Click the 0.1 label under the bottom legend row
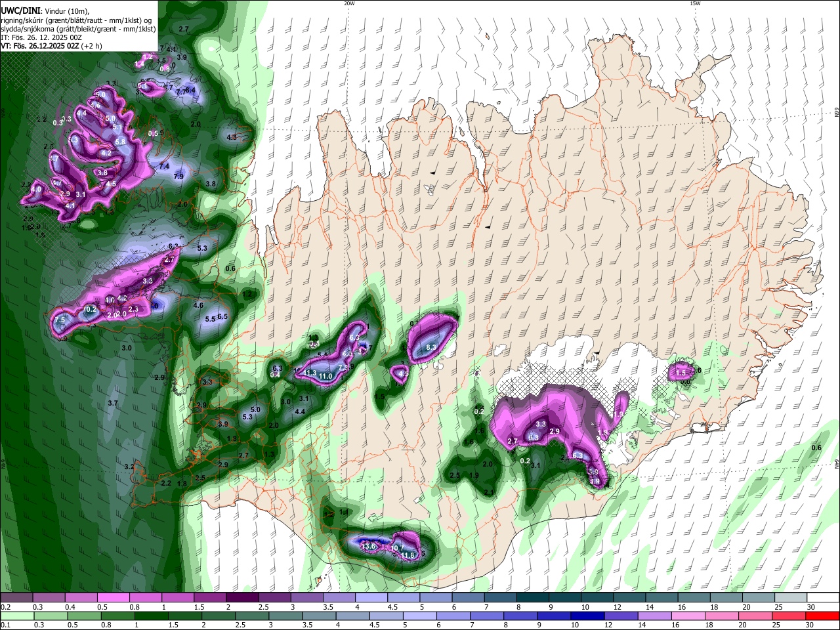Screen dimensions: 840x630 coord(5,625)
